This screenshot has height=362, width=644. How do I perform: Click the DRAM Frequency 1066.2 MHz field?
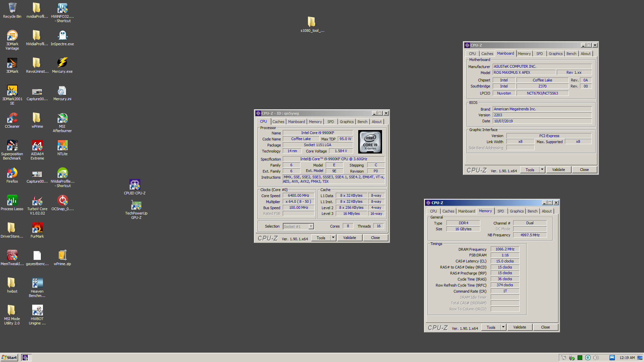[x=505, y=249]
